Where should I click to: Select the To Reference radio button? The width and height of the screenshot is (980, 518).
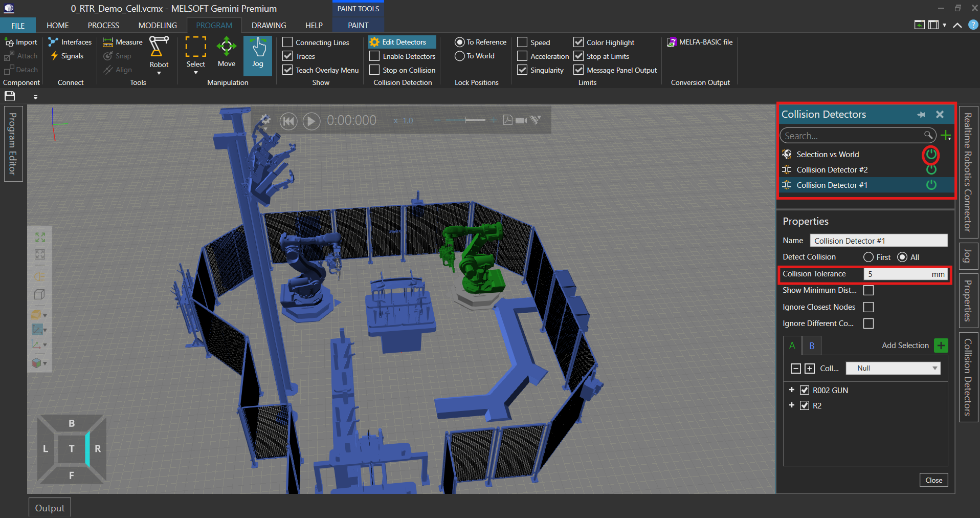tap(460, 42)
